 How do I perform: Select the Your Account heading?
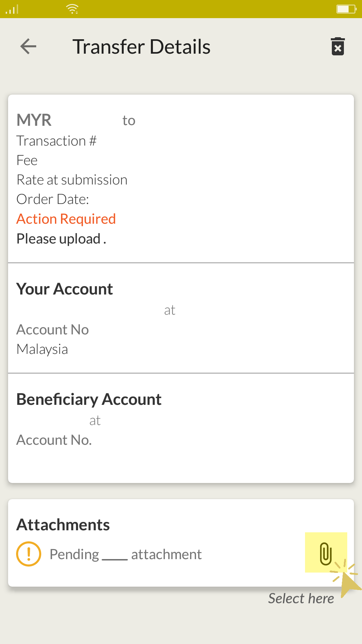pos(65,289)
